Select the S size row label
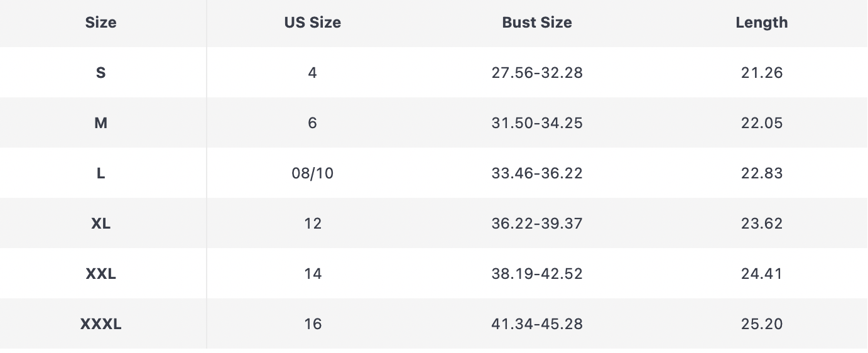Screen dimensions: 868x353 click(101, 73)
